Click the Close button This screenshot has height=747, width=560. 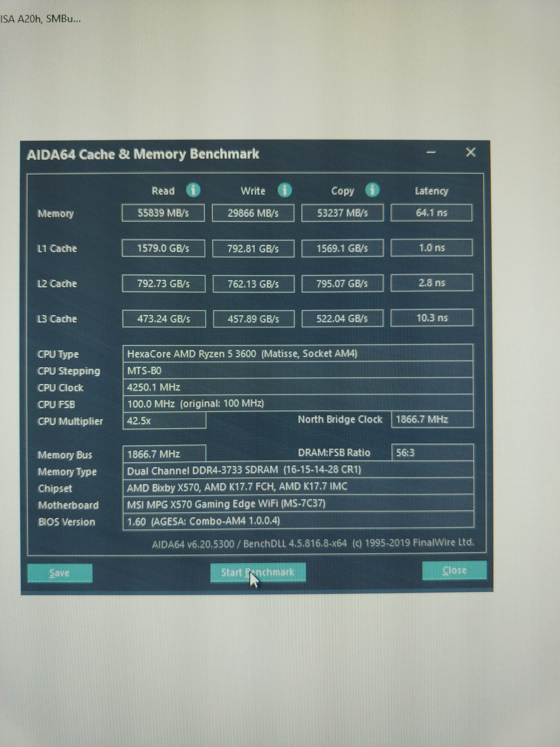[454, 570]
